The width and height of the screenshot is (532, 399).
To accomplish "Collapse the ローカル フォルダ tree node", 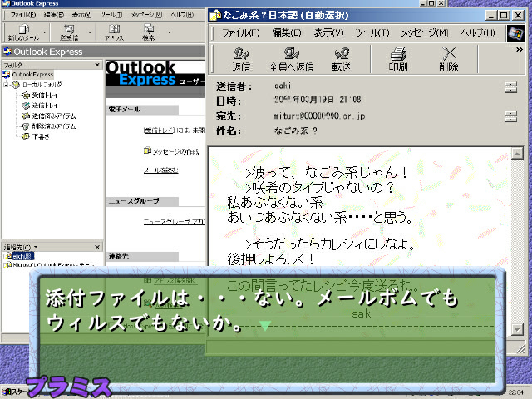I will pos(6,84).
